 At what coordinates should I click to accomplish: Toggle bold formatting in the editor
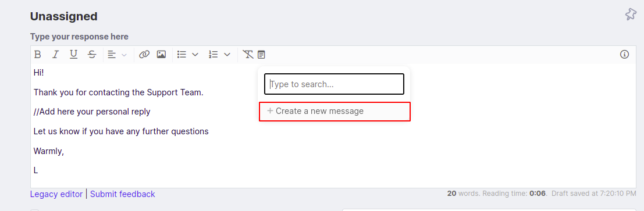(37, 54)
